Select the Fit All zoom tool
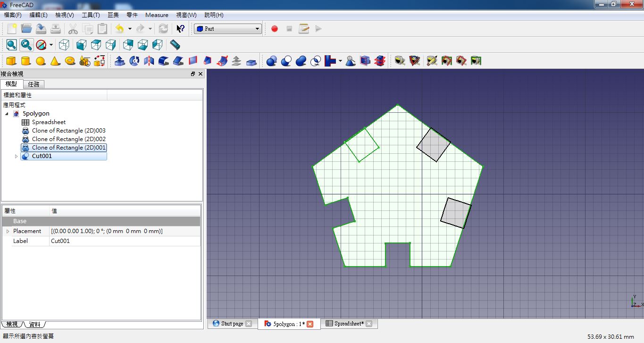Screen dimensions: 644x343 10,45
